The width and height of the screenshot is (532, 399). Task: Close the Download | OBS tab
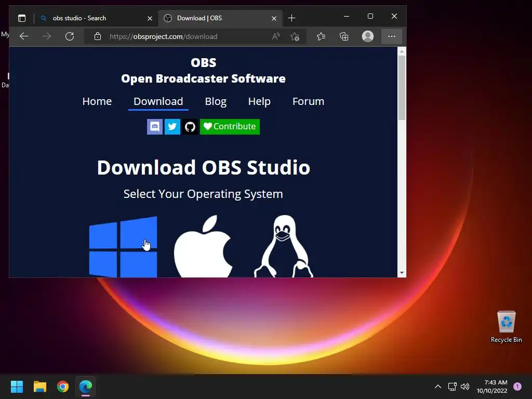(x=274, y=18)
